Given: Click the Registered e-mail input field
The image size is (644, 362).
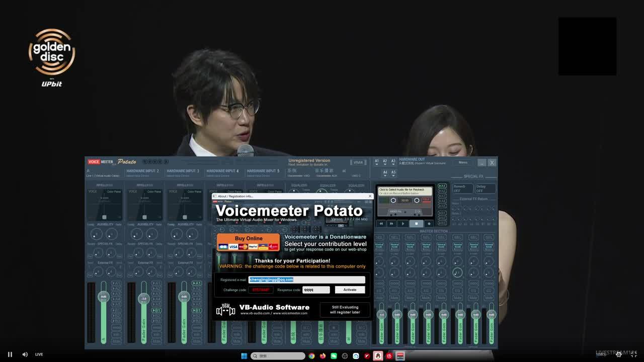Looking at the screenshot, I should 306,280.
